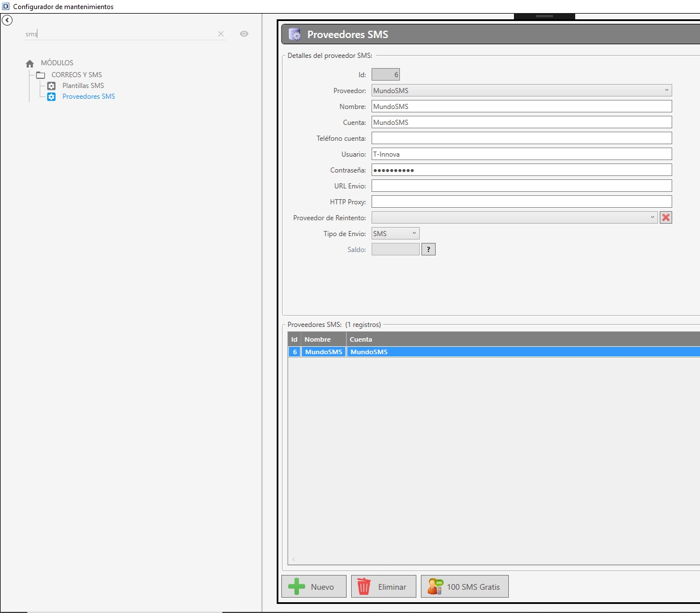Screen dimensions: 700x613
Task: Click the Proveedores SMS gear icon
Action: tap(52, 96)
